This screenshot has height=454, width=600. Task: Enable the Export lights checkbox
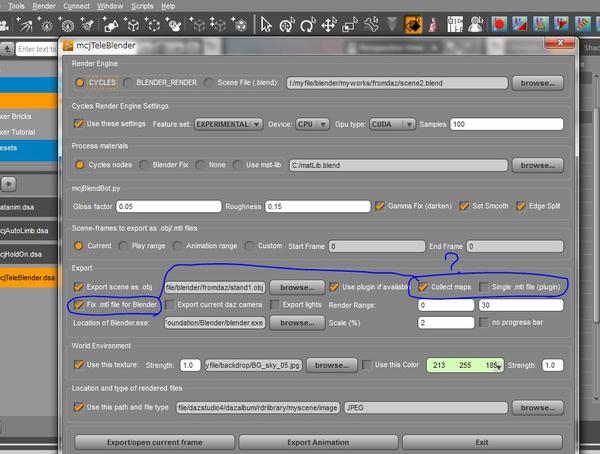point(275,305)
